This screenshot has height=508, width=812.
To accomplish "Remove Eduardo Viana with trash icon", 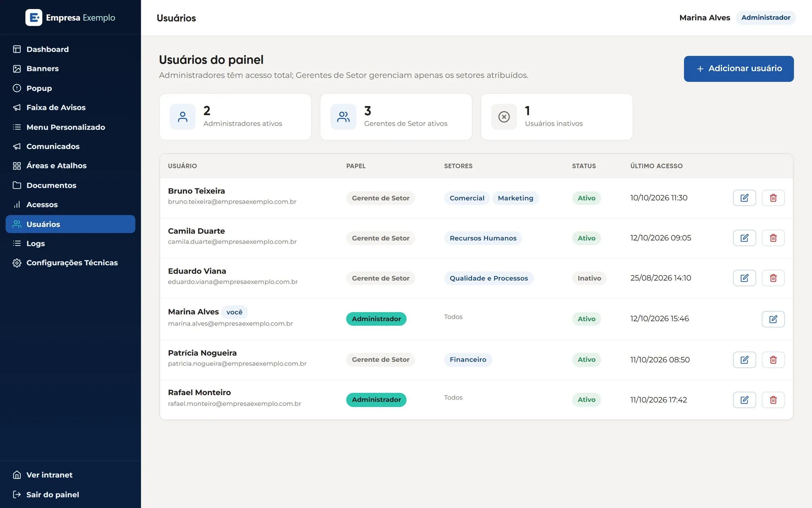I will pos(773,278).
